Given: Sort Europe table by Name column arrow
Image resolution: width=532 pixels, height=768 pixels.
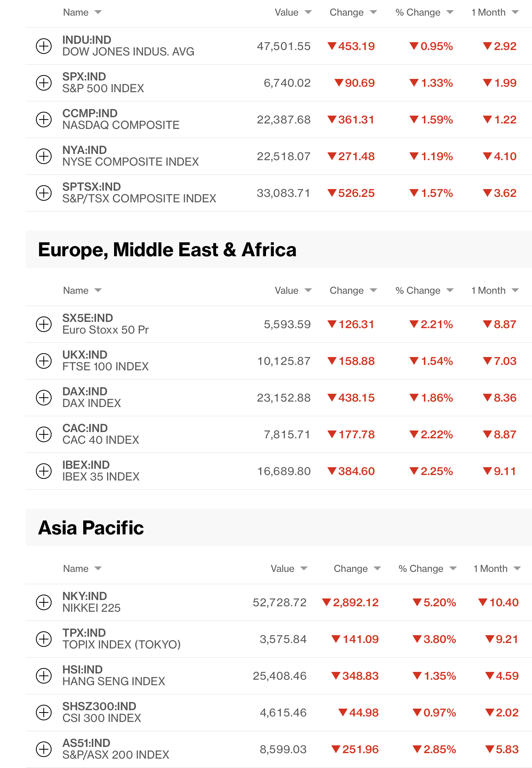Looking at the screenshot, I should coord(98,290).
